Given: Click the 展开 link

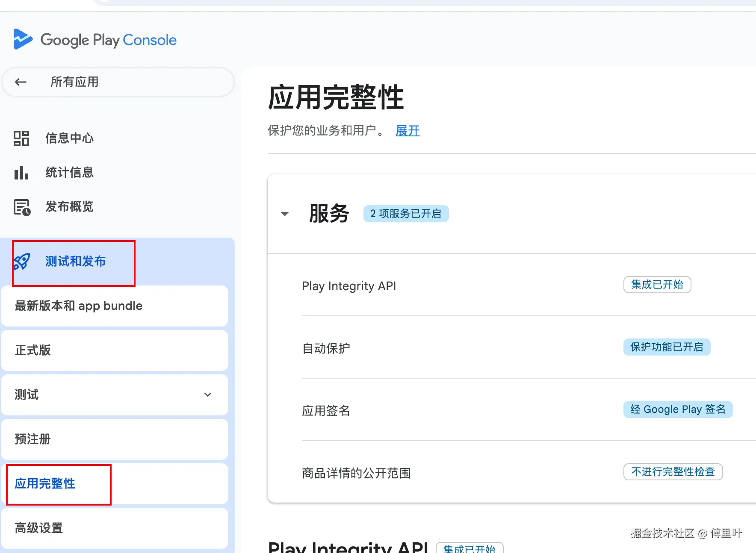Looking at the screenshot, I should pos(408,131).
